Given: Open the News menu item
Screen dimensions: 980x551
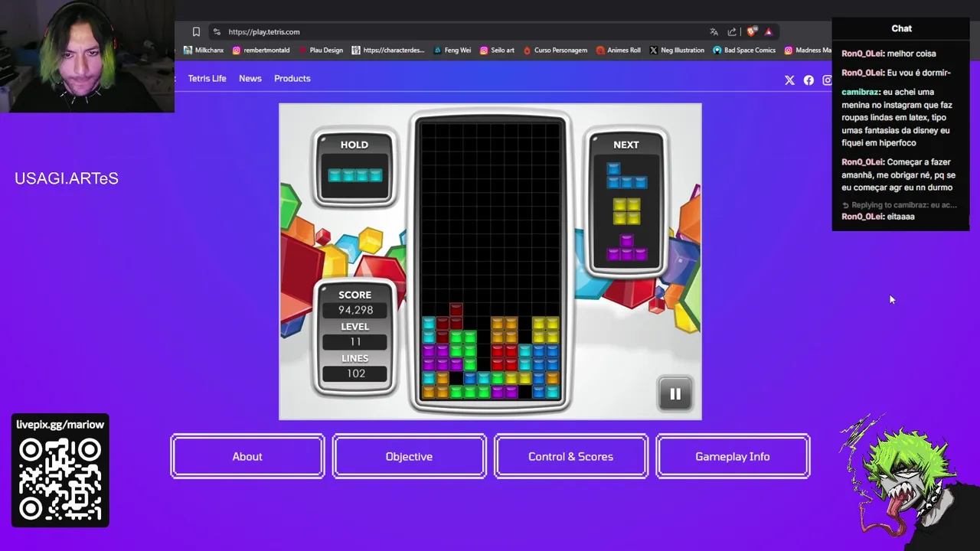Looking at the screenshot, I should click(250, 78).
